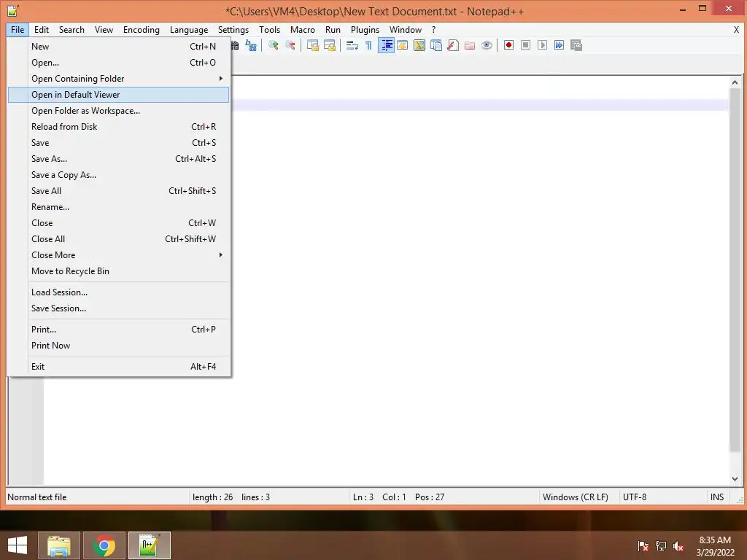
Task: Open the Plugins menu
Action: point(365,29)
